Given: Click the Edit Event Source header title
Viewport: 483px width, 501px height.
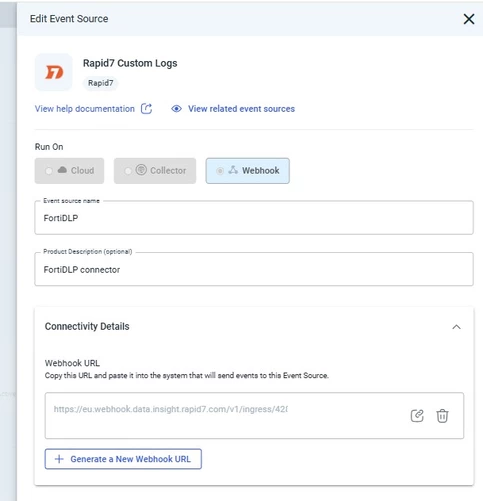Looking at the screenshot, I should [x=69, y=19].
